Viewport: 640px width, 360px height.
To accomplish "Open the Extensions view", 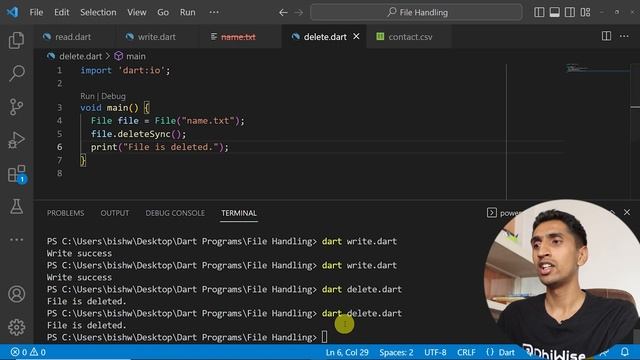I will (x=16, y=174).
